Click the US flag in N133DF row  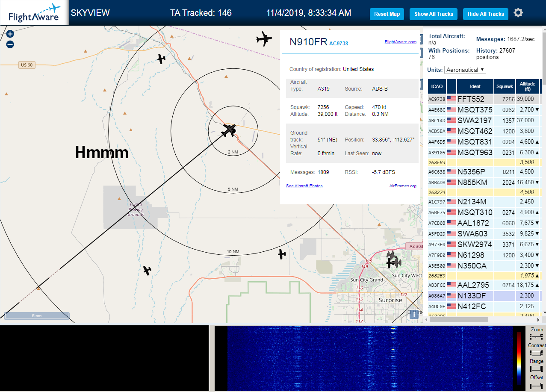coord(452,296)
